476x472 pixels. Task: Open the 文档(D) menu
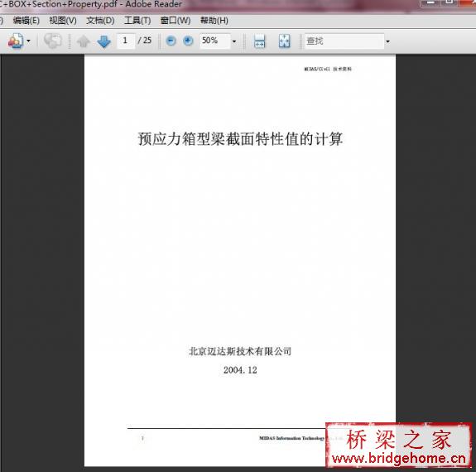tap(100, 21)
